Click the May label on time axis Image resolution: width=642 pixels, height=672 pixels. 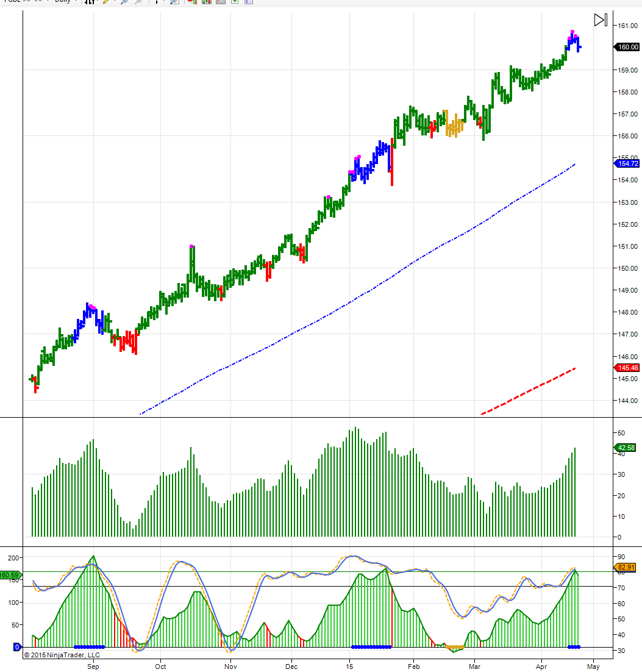pos(593,667)
